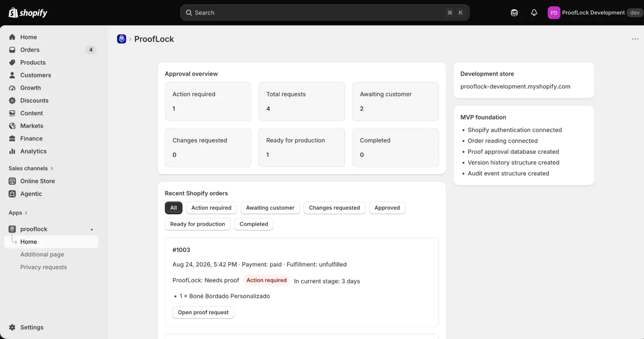Open the notifications bell

tap(534, 13)
